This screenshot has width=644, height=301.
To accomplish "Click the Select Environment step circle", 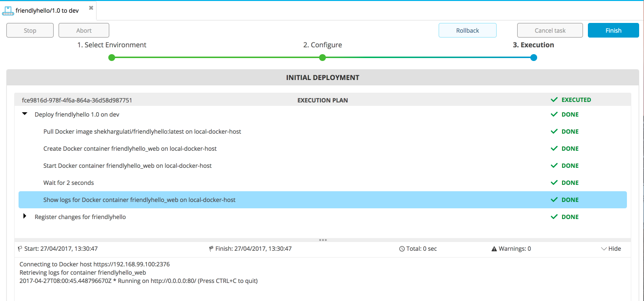I will tap(112, 58).
